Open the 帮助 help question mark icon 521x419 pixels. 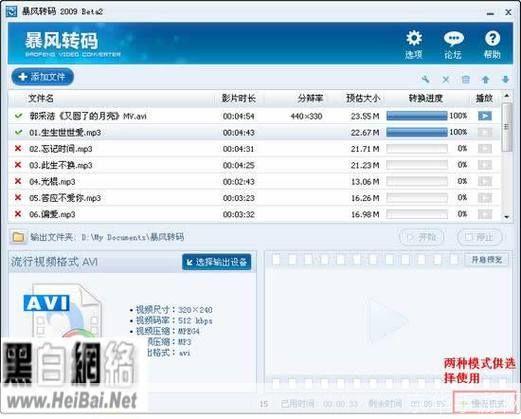point(492,45)
